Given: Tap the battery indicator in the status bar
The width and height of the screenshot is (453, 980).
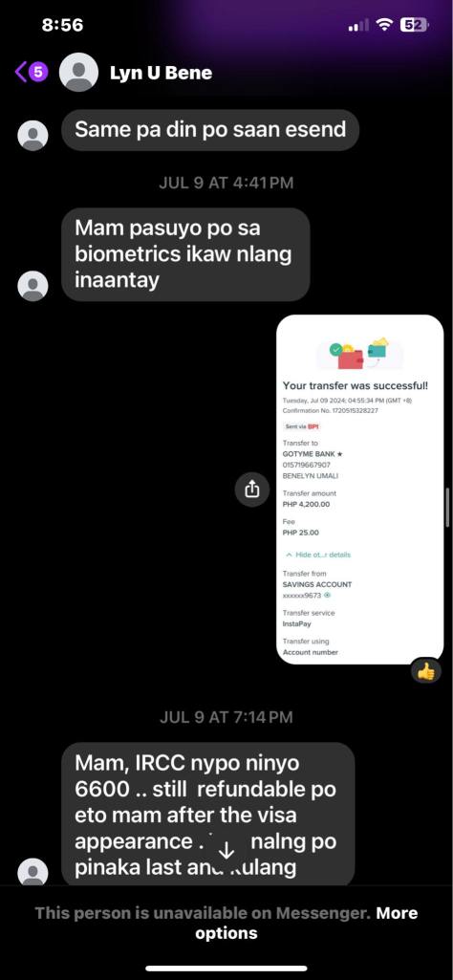Looking at the screenshot, I should 414,25.
